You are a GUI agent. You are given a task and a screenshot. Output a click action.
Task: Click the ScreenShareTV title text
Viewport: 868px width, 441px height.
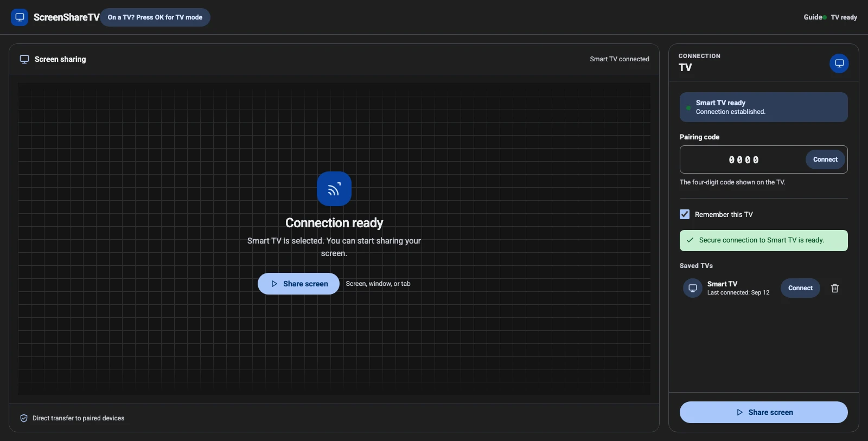[x=67, y=17]
